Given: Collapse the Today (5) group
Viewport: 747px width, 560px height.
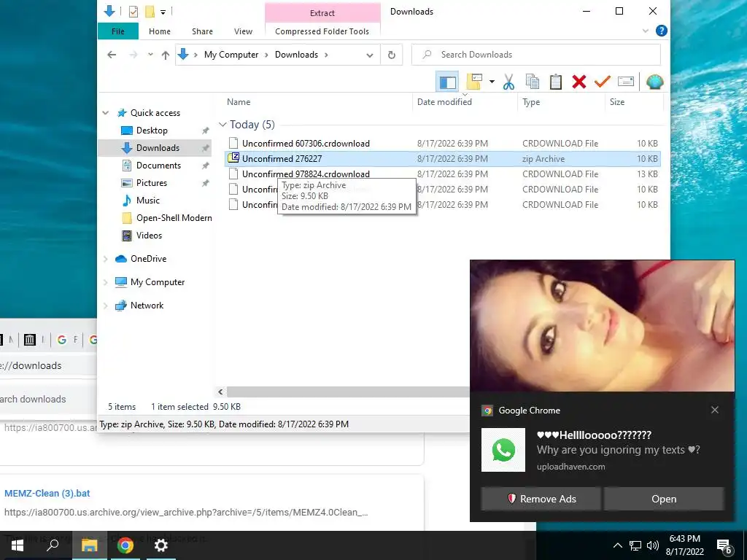Looking at the screenshot, I should click(222, 124).
